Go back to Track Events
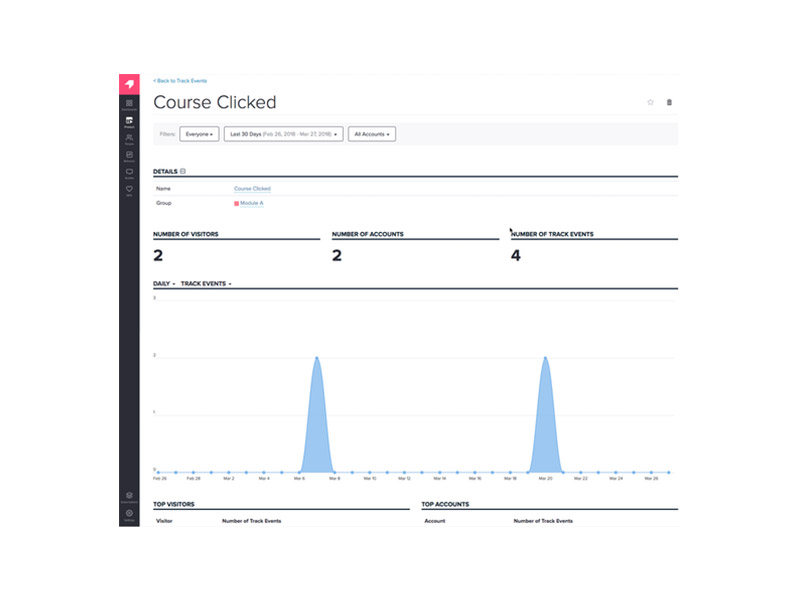 tap(179, 79)
